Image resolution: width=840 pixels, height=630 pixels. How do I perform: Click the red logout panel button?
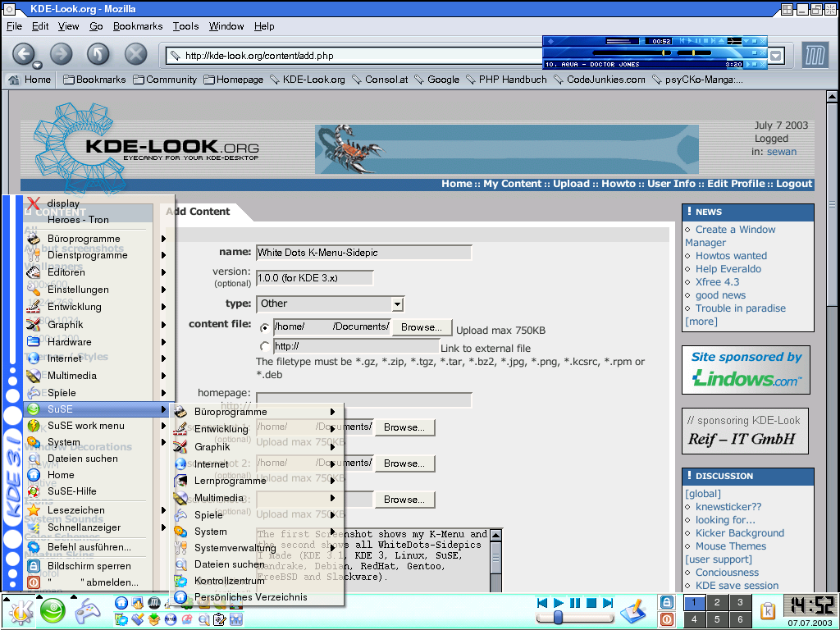pos(666,619)
